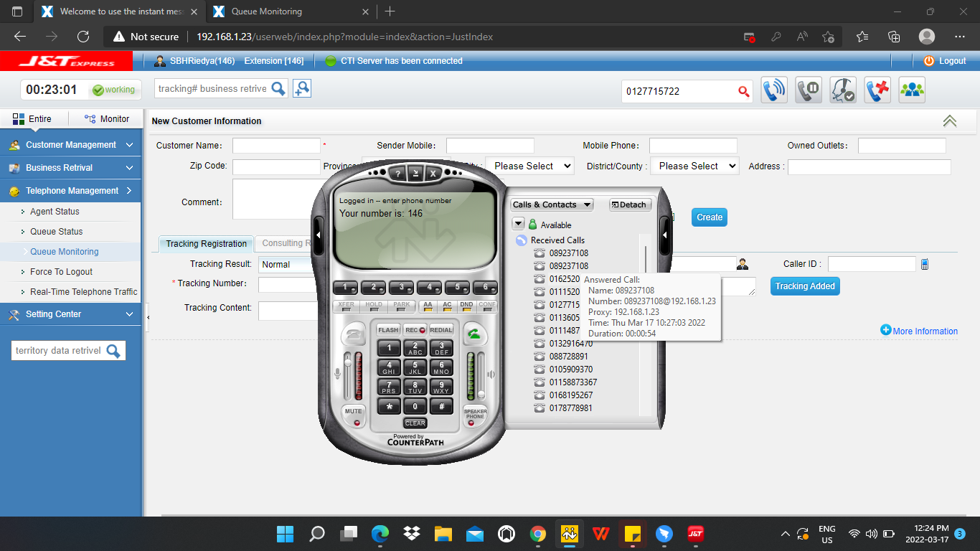Viewport: 980px width, 551px height.
Task: Toggle the AA auto answer button
Action: click(428, 306)
